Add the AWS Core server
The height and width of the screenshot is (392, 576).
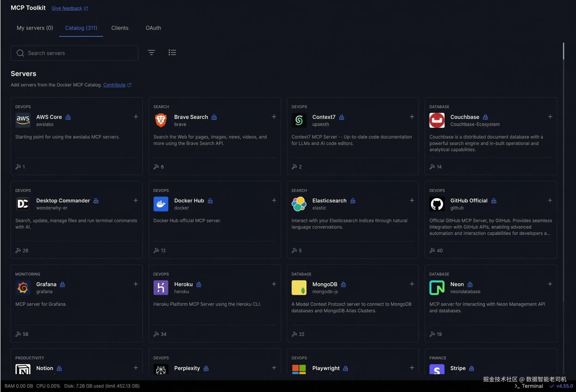click(x=136, y=117)
